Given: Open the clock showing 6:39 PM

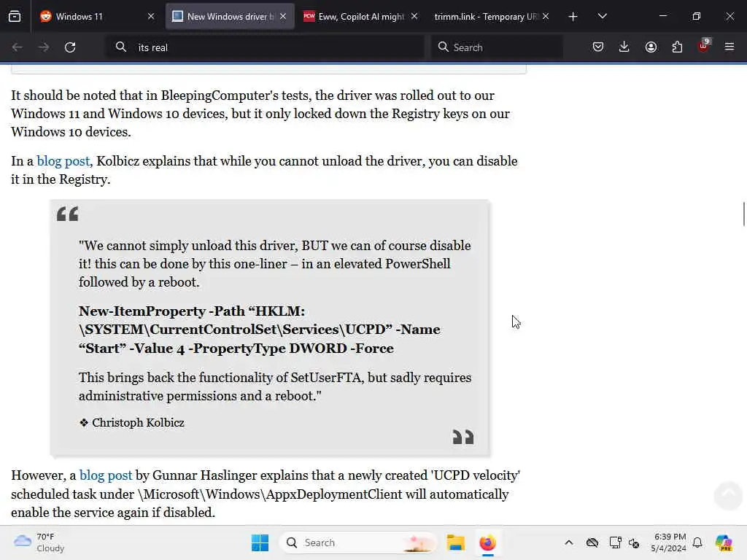Looking at the screenshot, I should click(x=669, y=542).
